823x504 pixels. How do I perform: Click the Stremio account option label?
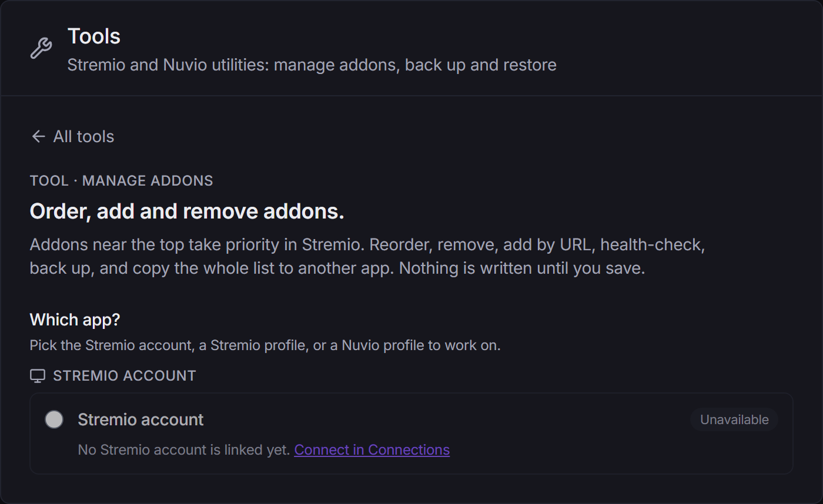pos(140,419)
